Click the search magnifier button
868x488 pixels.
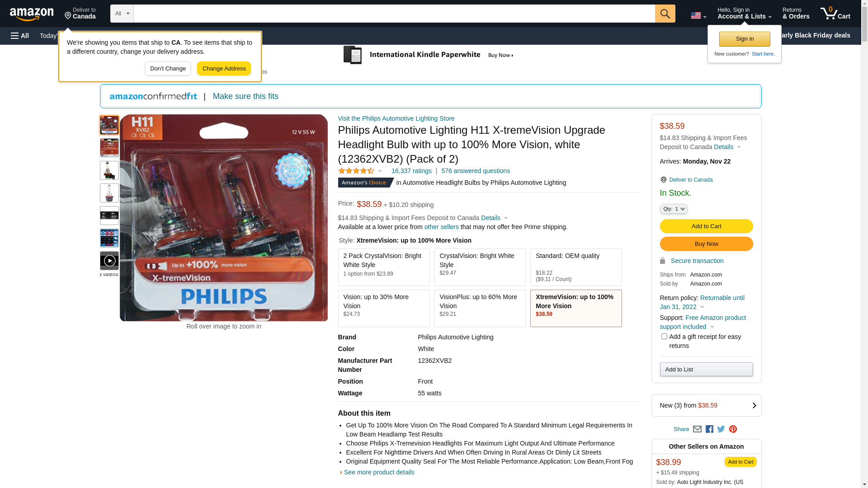665,14
